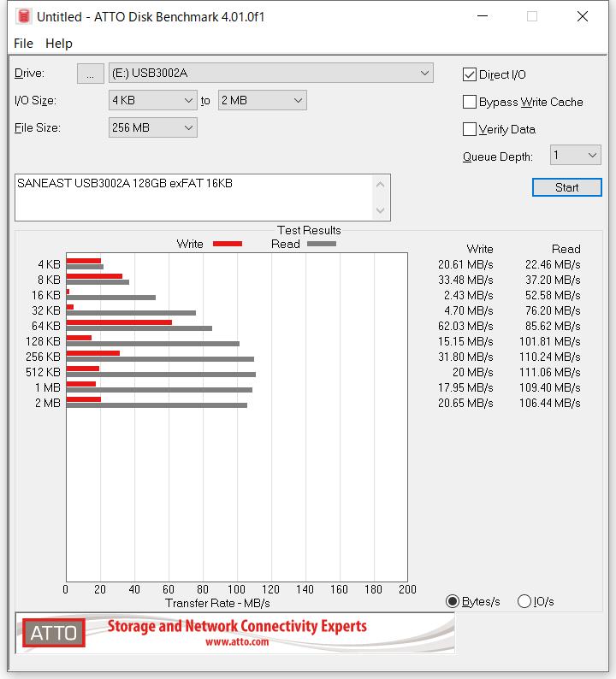This screenshot has height=679, width=616.
Task: Enable the Verify Data checkbox
Action: coord(470,129)
